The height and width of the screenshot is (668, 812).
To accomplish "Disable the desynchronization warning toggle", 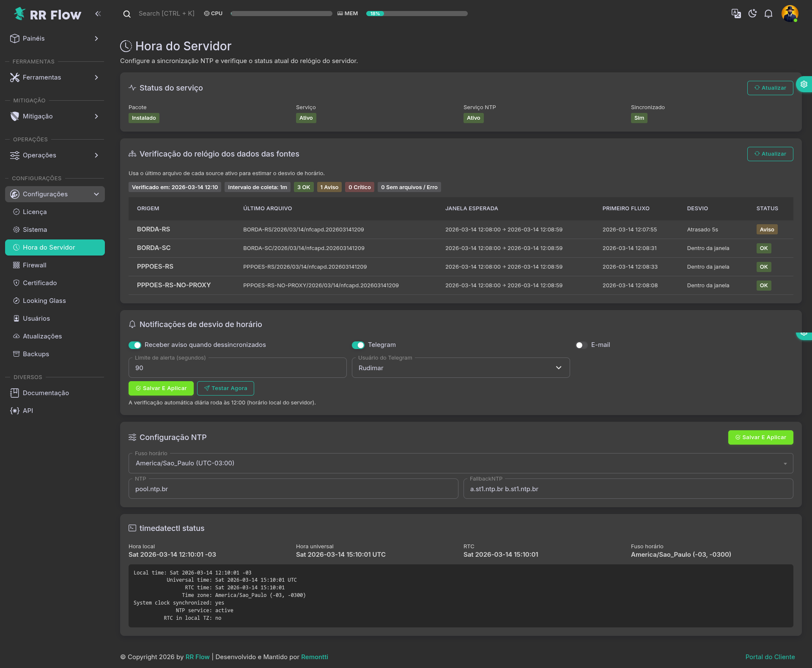I will click(135, 345).
